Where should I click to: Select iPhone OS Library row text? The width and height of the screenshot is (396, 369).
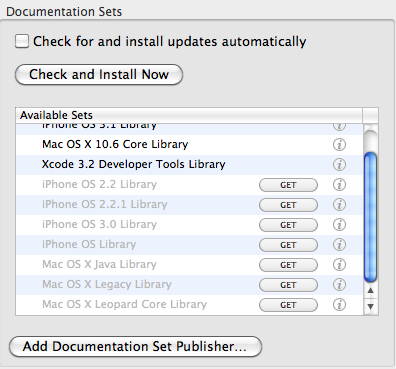[89, 244]
